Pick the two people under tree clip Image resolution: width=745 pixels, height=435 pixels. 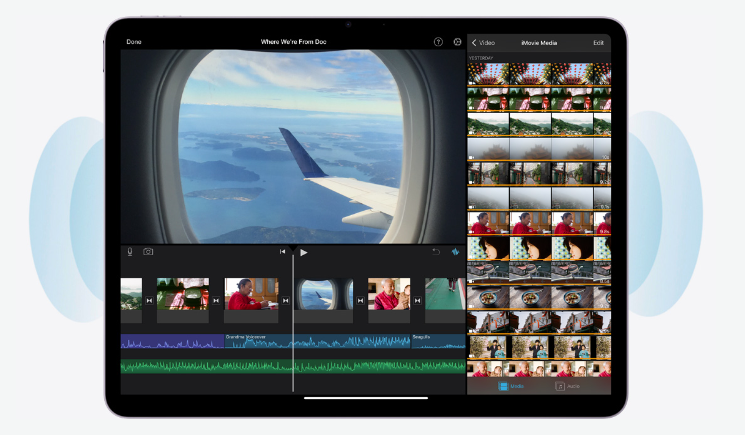click(x=539, y=347)
